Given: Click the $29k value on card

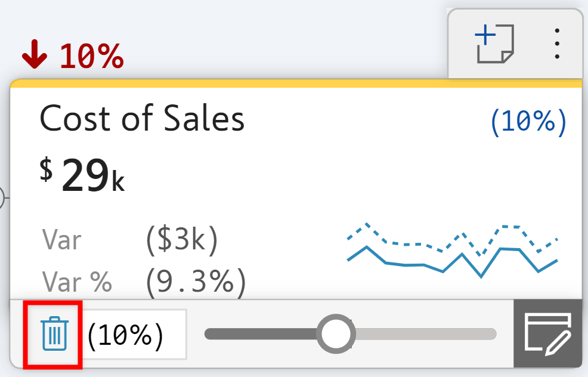Looking at the screenshot, I should point(82,175).
